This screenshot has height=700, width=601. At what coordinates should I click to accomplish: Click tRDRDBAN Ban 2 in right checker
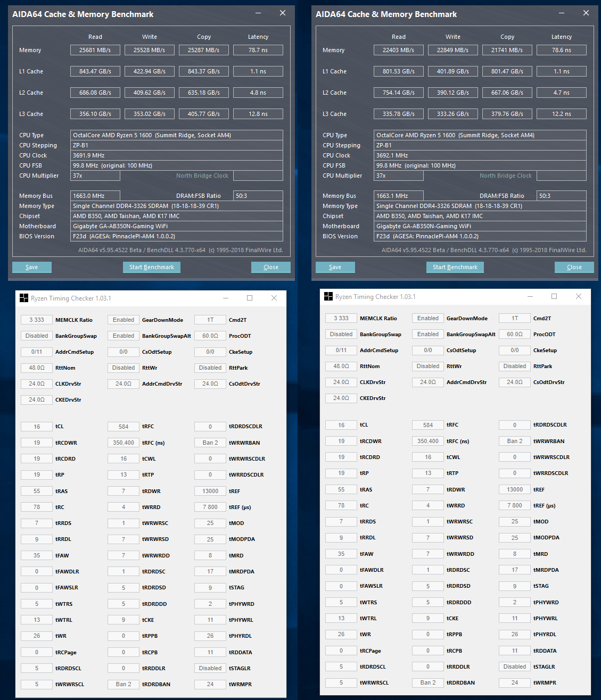click(x=428, y=682)
